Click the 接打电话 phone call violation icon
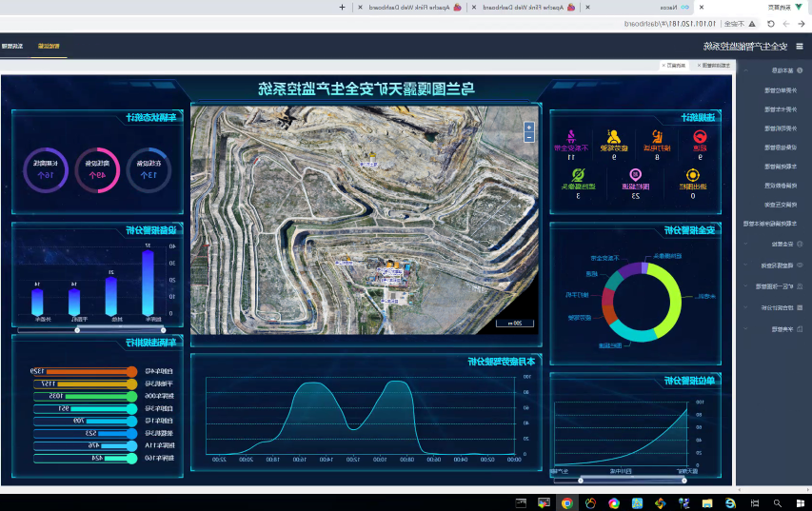This screenshot has width=812, height=511. tap(656, 137)
